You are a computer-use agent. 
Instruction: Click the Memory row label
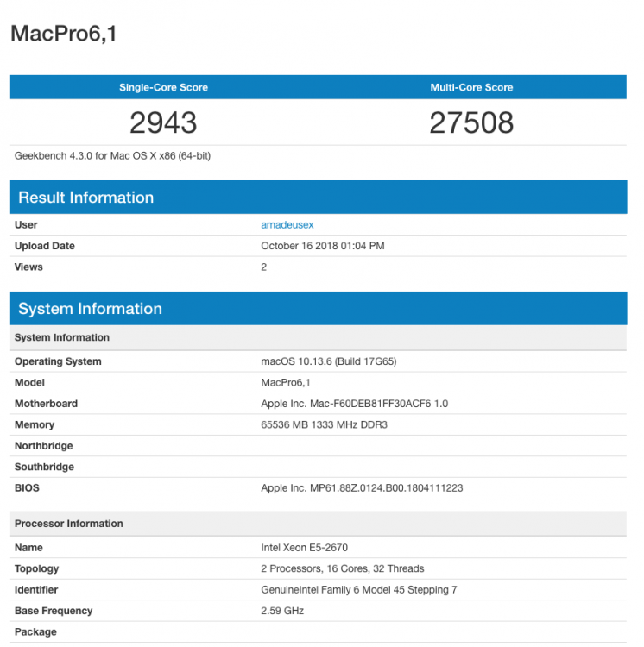35,424
